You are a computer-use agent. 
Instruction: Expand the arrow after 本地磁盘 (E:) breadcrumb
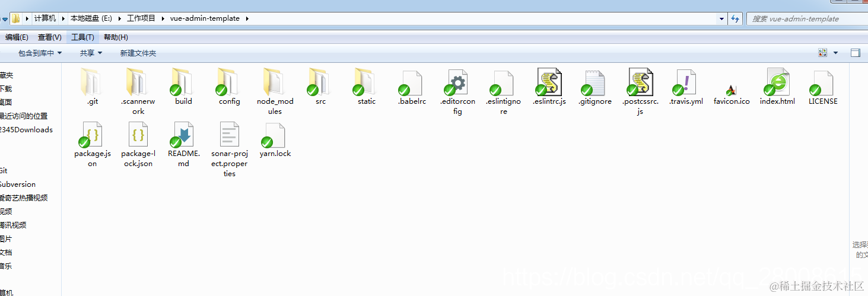point(119,18)
